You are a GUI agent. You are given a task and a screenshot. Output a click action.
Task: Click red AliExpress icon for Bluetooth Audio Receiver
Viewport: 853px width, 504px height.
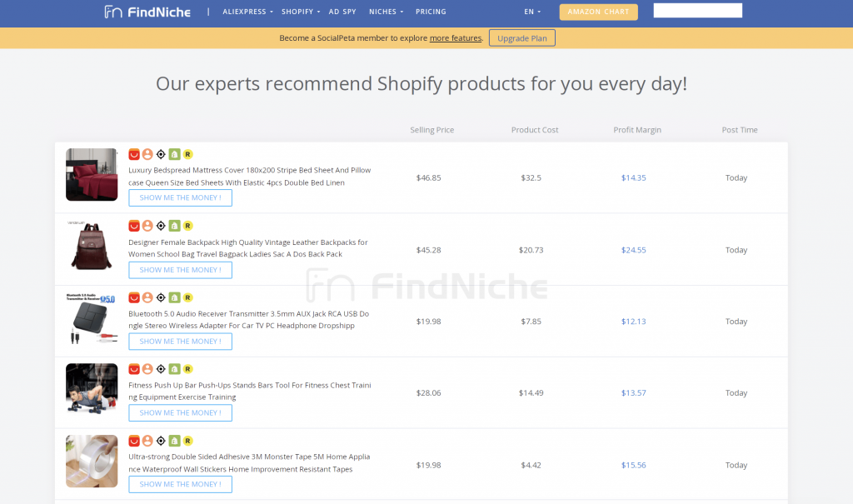134,297
